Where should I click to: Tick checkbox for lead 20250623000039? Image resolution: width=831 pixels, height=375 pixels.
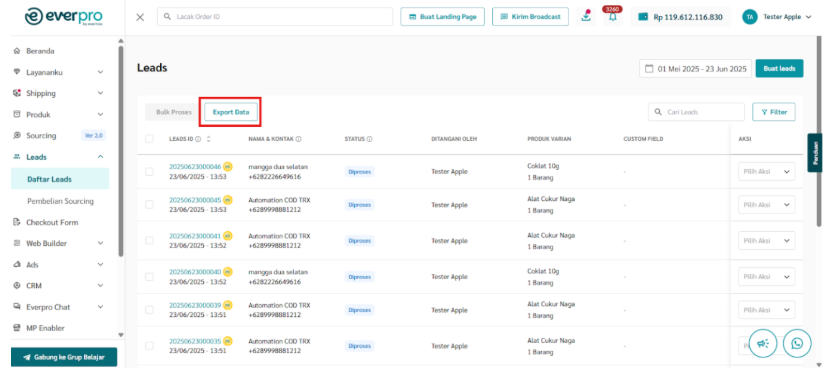(149, 310)
